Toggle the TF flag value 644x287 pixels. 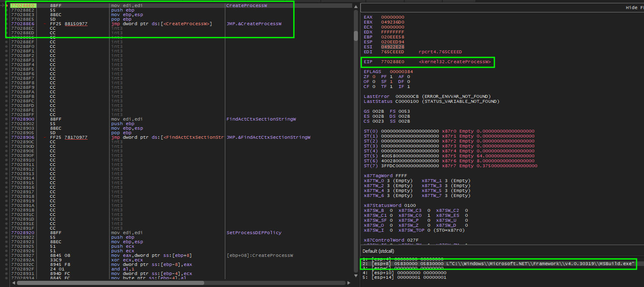pyautogui.click(x=391, y=86)
